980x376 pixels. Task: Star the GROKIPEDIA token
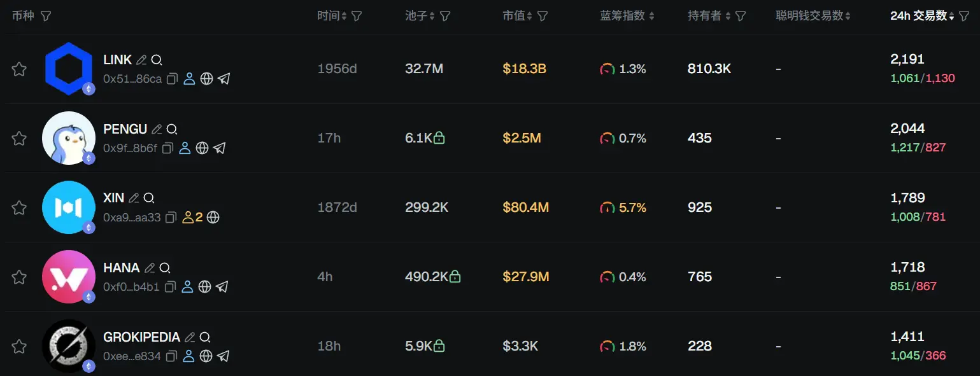pos(19,346)
